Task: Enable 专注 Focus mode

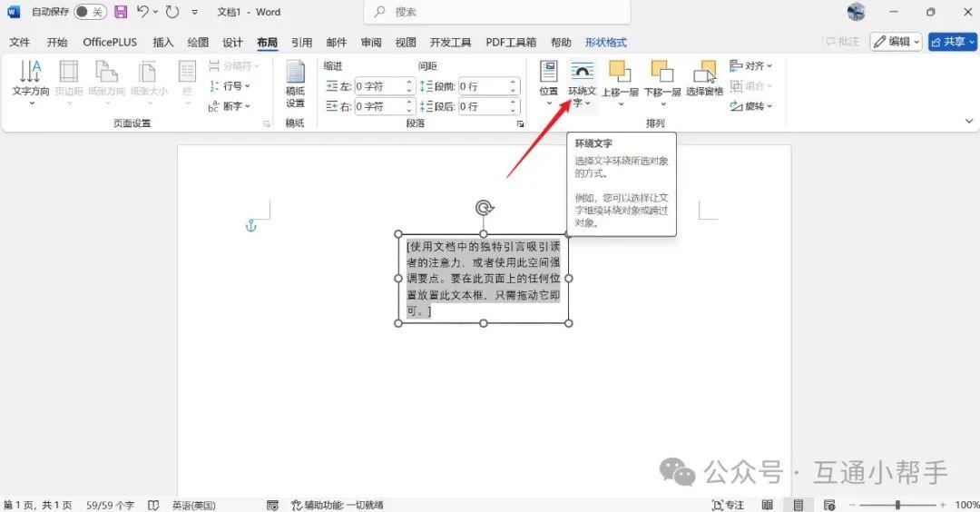Action: pyautogui.click(x=728, y=505)
